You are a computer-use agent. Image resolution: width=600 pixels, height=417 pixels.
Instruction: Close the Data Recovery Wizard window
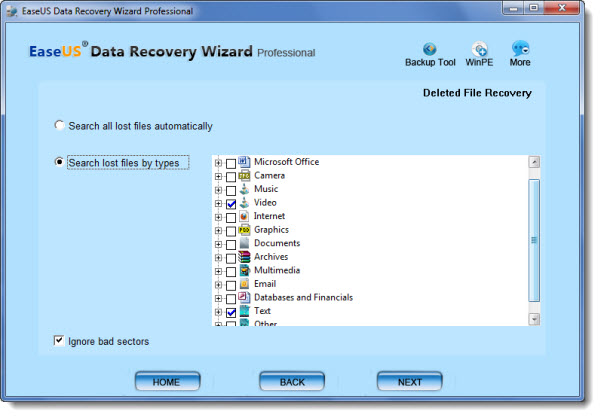click(561, 8)
